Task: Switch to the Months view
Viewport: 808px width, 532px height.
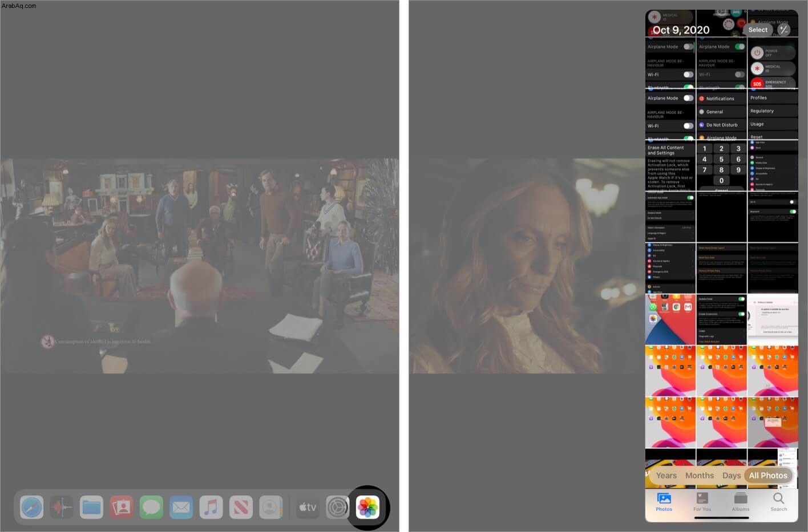Action: pos(700,476)
